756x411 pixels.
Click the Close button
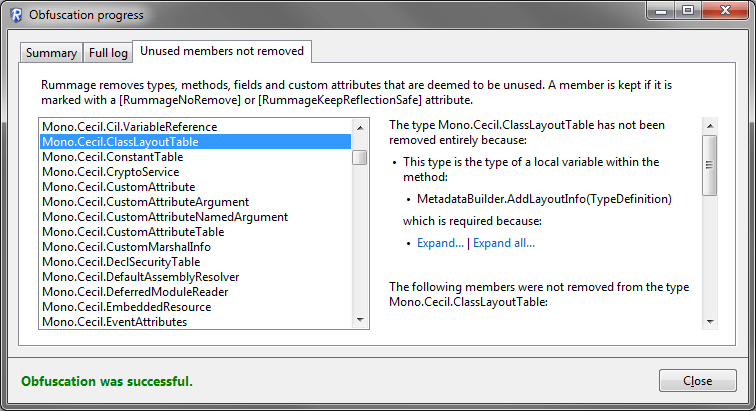pos(697,381)
